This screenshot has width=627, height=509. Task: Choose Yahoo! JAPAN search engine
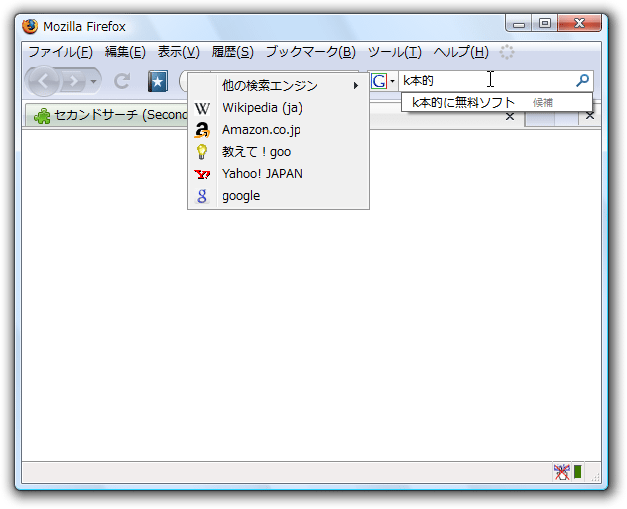coord(278,174)
